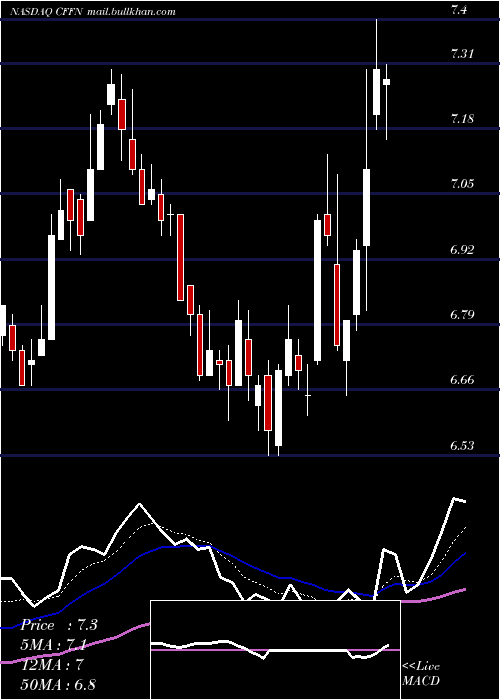The image size is (500, 700).
Task: Click the 50MA : 6.8 readout
Action: (x=58, y=684)
